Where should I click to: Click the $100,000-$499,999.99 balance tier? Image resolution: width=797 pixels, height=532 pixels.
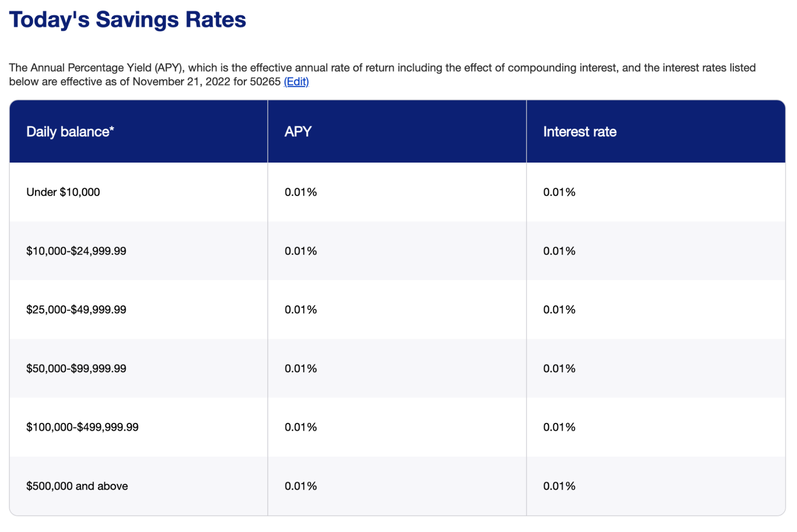click(x=82, y=427)
